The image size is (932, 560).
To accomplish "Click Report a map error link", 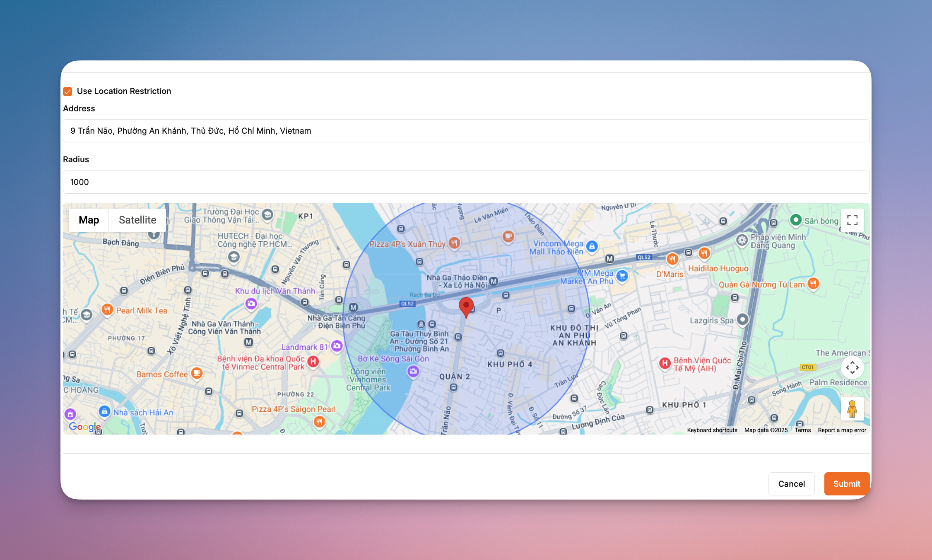I will 842,430.
